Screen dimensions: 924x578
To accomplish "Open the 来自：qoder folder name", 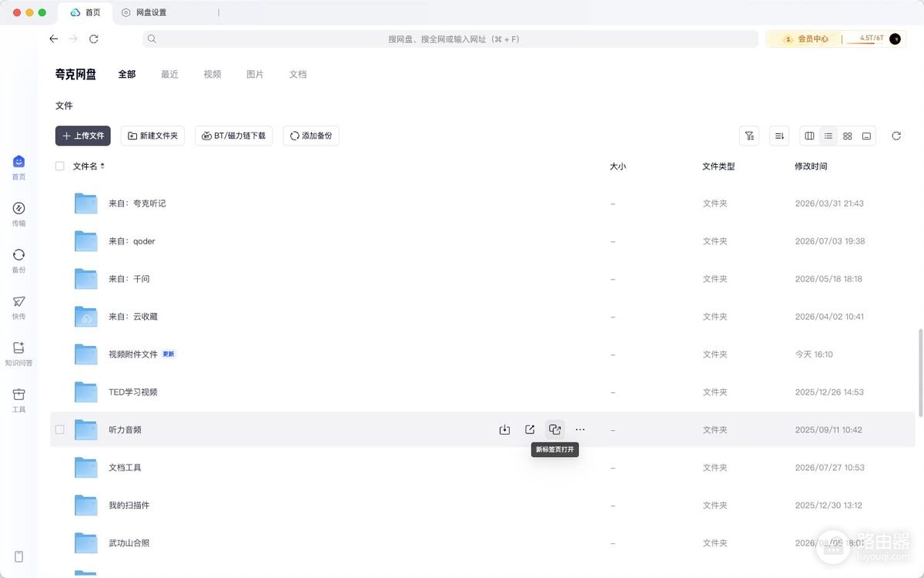I will pos(132,241).
